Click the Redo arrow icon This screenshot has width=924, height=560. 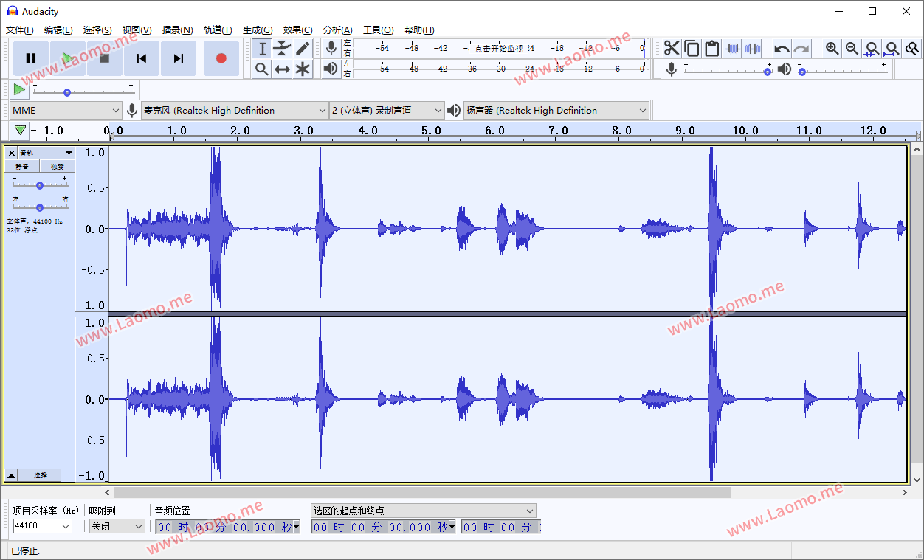[x=801, y=49]
